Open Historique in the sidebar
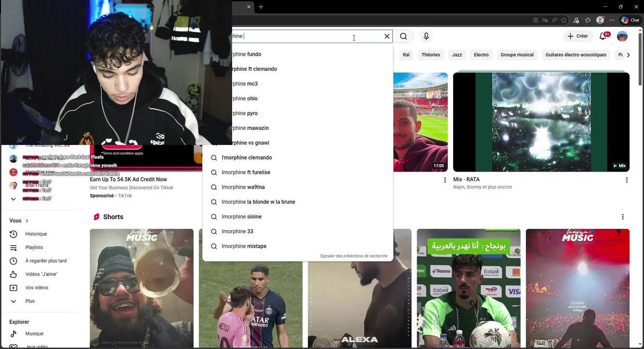The width and height of the screenshot is (644, 349). tap(40, 234)
